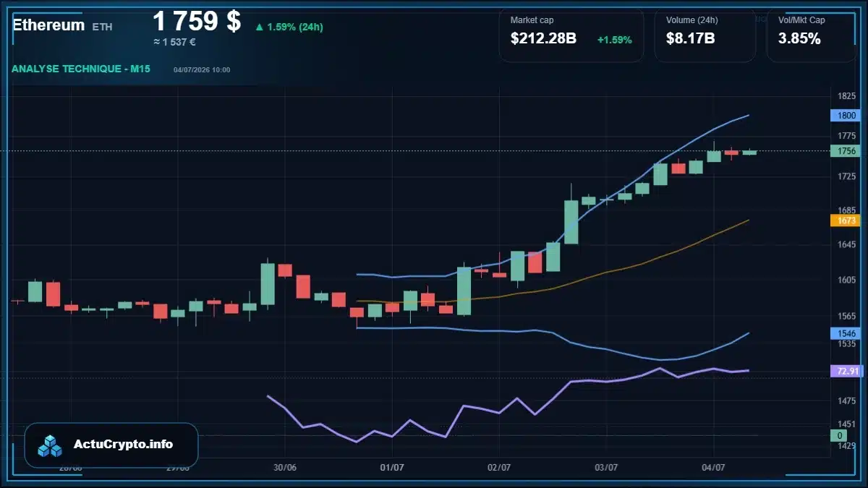Click the 1.59% (24h) change indicator
The image size is (868, 488).
coord(289,27)
